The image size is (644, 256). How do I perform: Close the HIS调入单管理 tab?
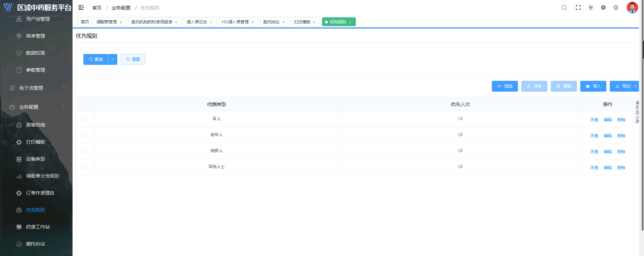click(x=253, y=22)
